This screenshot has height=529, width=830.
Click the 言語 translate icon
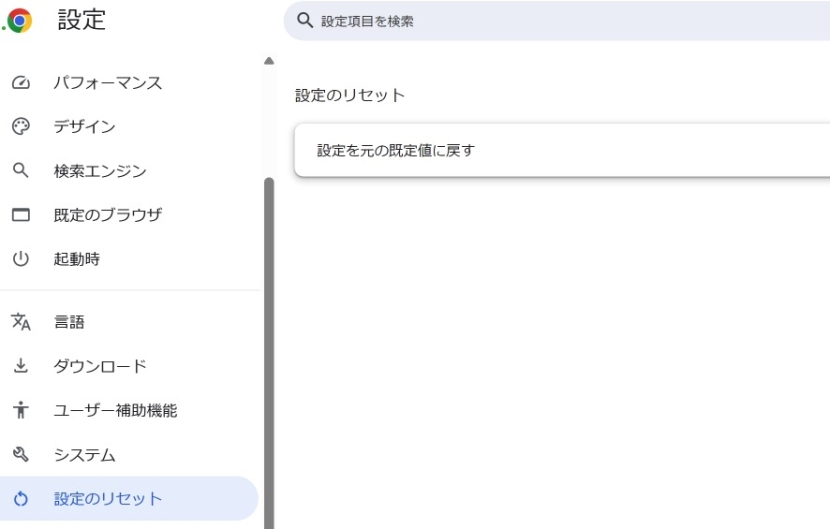pos(19,322)
